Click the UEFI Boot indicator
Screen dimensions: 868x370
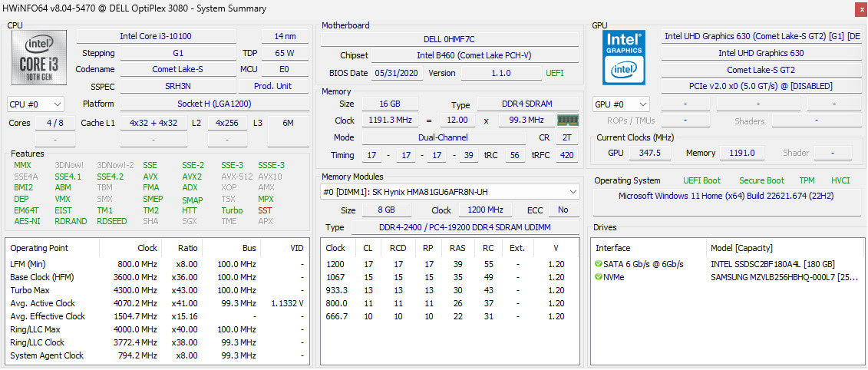click(701, 180)
